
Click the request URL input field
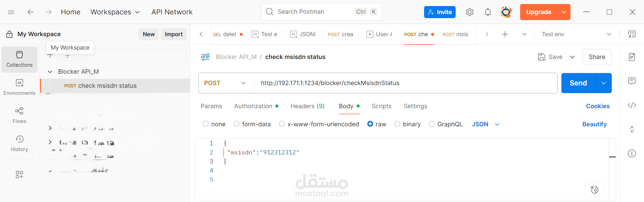[x=403, y=83]
